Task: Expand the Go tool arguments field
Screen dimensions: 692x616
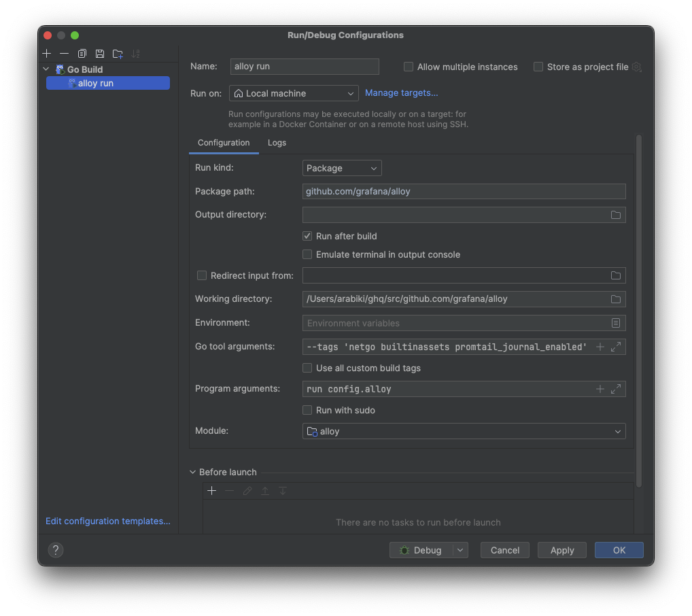Action: click(616, 347)
